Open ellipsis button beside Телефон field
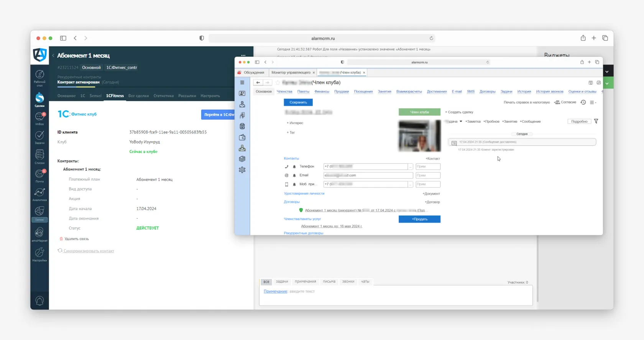 pos(410,166)
